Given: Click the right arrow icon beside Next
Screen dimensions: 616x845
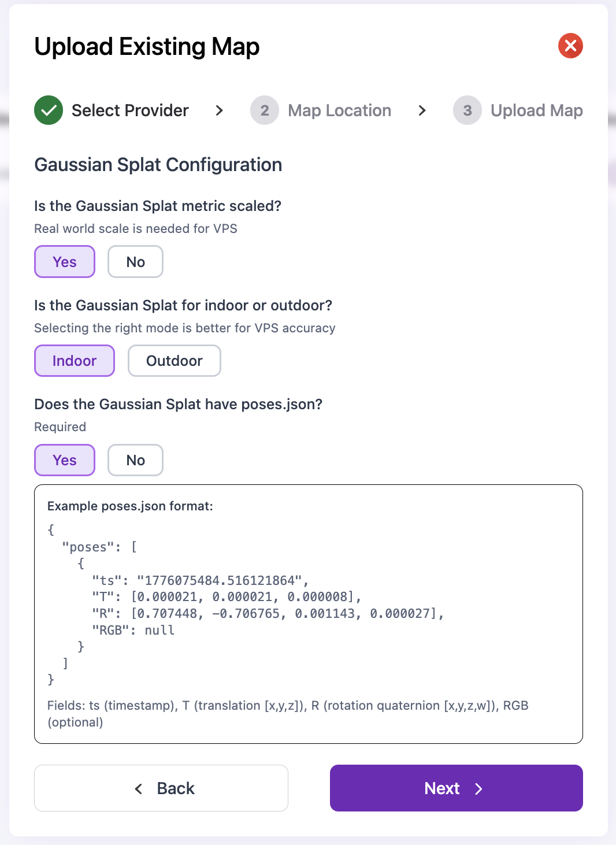Looking at the screenshot, I should 478,789.
